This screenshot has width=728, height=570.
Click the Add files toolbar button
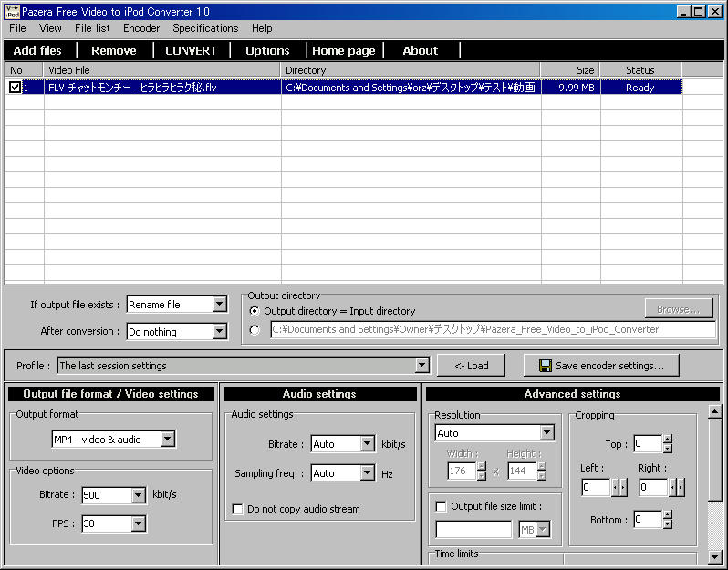coord(37,50)
